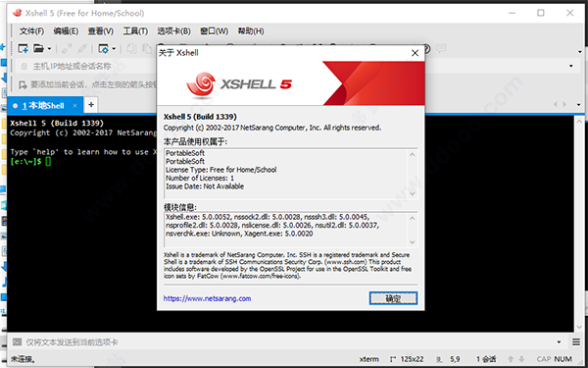Viewport: 588px width, 368px height.
Task: Click down arrow of license info scrollbar
Action: [x=413, y=193]
